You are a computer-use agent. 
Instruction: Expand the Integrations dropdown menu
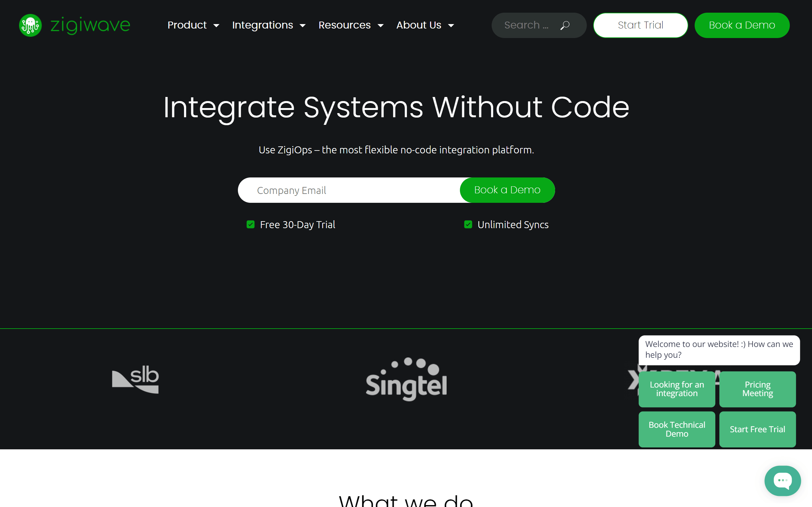tap(268, 24)
